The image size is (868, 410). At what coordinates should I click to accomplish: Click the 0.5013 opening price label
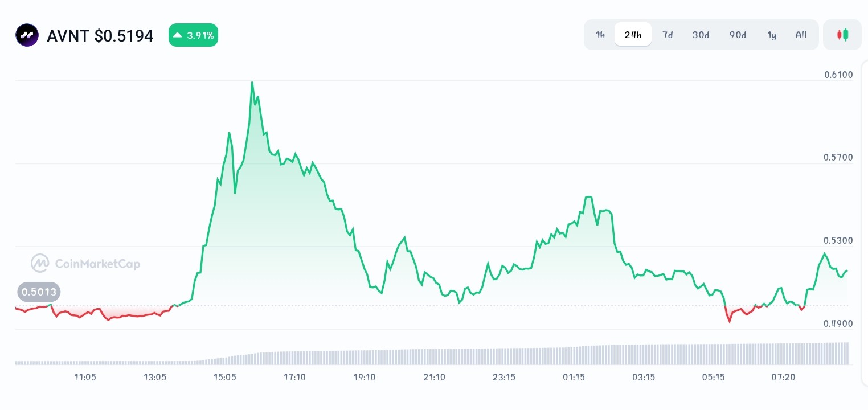coord(39,293)
